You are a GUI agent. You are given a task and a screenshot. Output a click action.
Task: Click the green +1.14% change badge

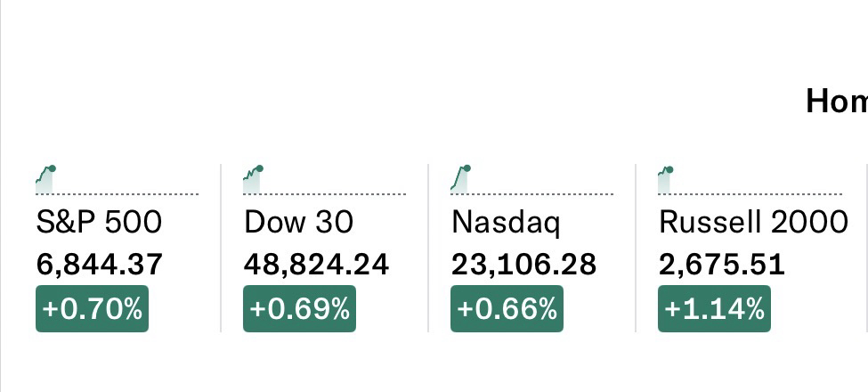[x=714, y=308]
